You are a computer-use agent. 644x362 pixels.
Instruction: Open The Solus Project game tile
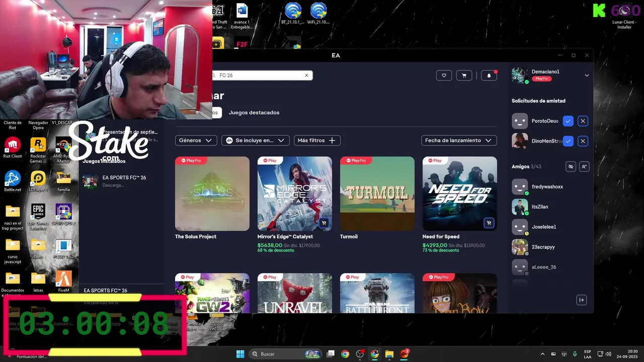(212, 194)
